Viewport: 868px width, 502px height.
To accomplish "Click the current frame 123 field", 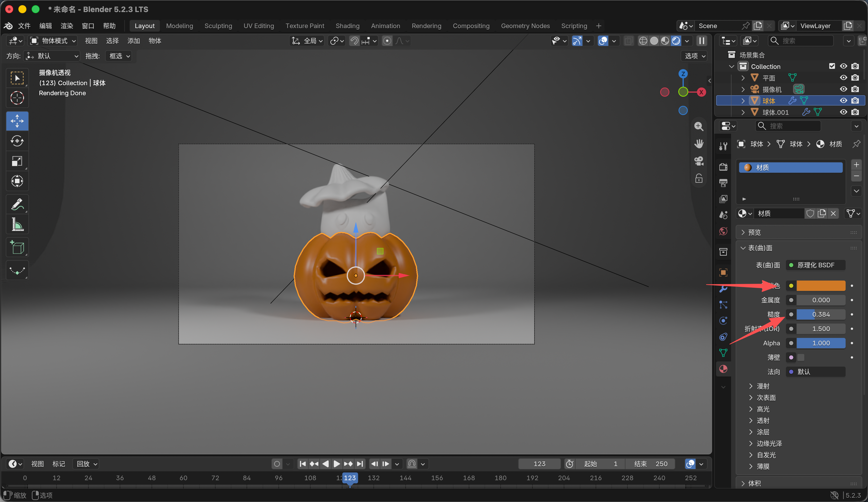I will coord(539,464).
